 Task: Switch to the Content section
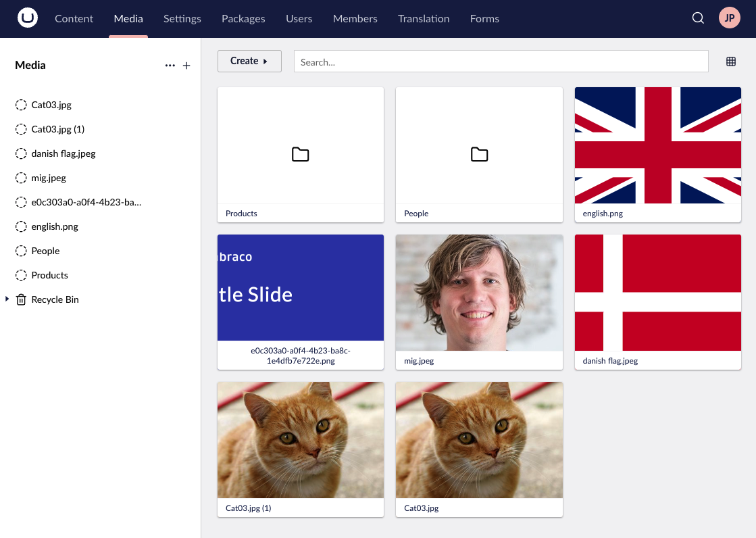[x=74, y=18]
